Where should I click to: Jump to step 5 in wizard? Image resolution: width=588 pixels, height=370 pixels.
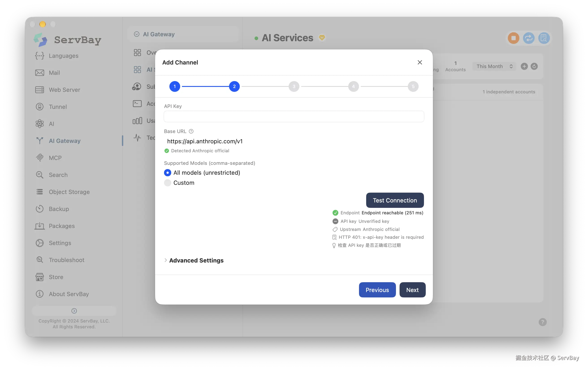pyautogui.click(x=413, y=86)
